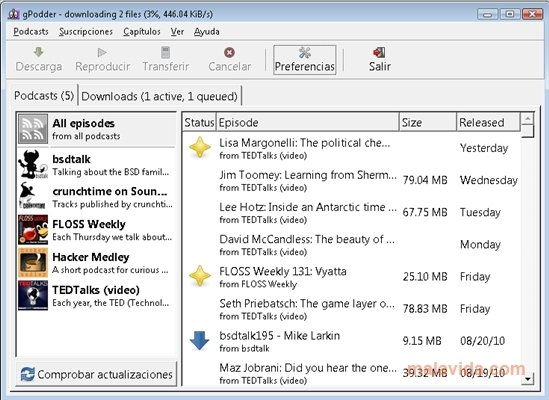Screen dimensions: 549x400
Task: Select the TEDTalks (video) podcast
Action: click(x=96, y=296)
